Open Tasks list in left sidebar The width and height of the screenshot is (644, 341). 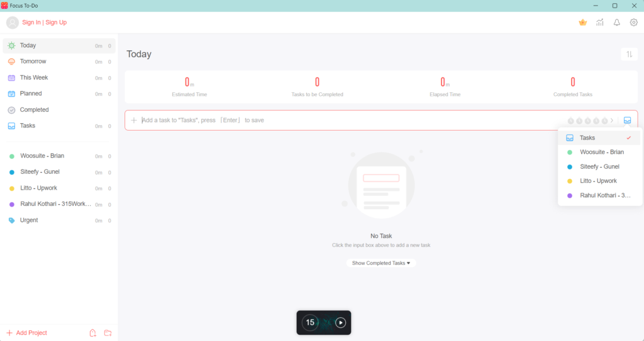(59, 126)
